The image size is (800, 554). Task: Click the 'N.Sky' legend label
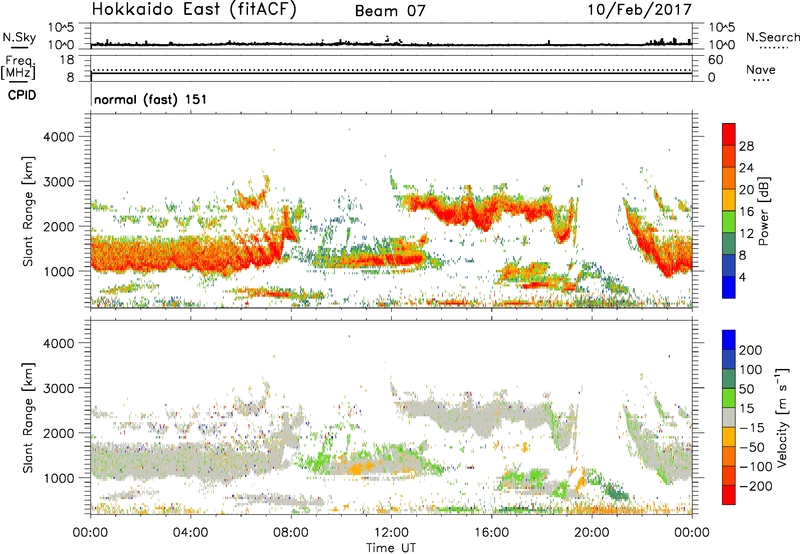pyautogui.click(x=19, y=37)
